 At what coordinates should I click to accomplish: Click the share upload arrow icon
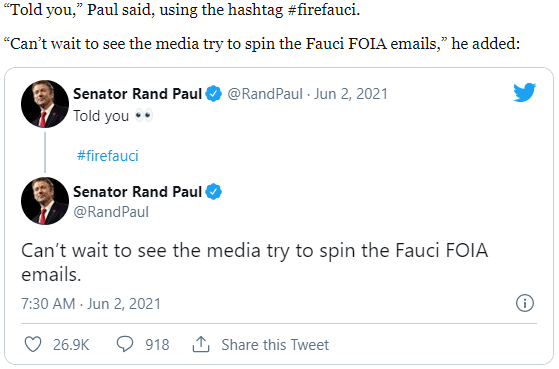201,344
